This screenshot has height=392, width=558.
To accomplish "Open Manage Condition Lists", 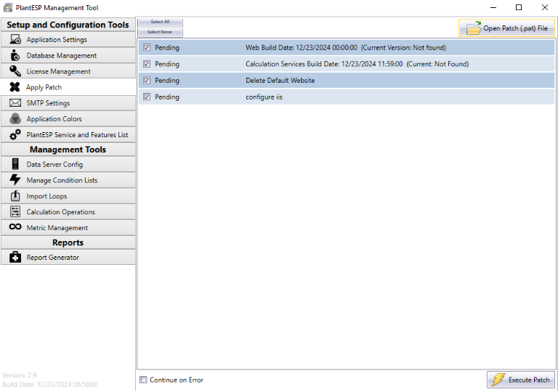I will click(68, 180).
